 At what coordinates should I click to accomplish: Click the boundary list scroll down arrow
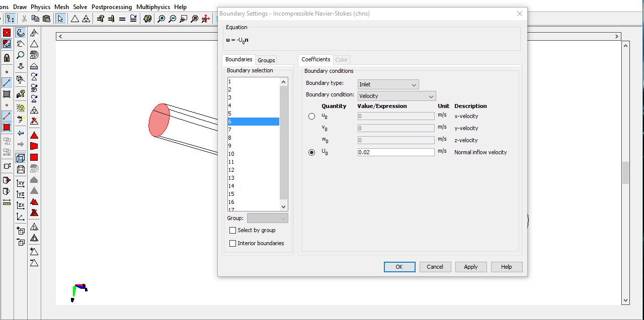[283, 206]
